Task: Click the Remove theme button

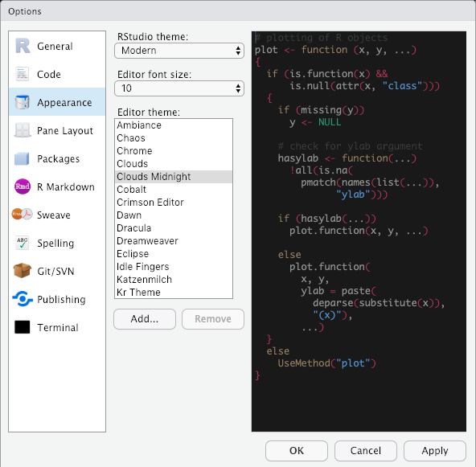Action: 213,318
